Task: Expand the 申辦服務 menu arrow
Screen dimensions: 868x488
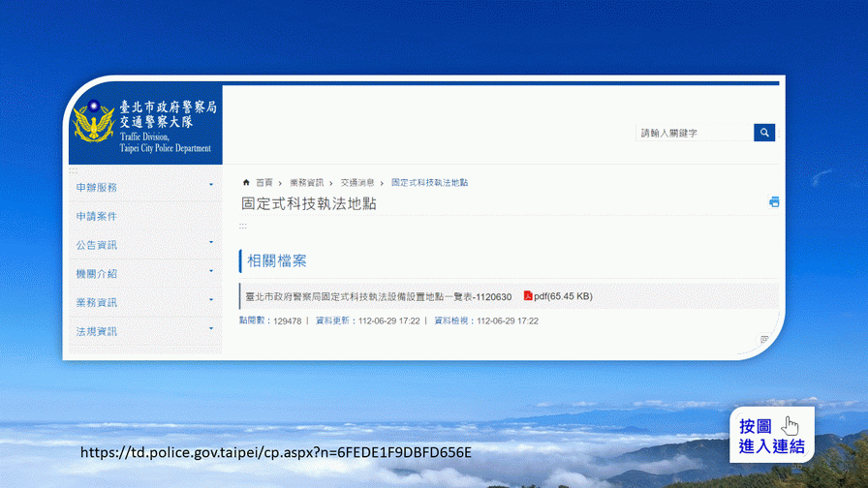Action: (x=211, y=186)
